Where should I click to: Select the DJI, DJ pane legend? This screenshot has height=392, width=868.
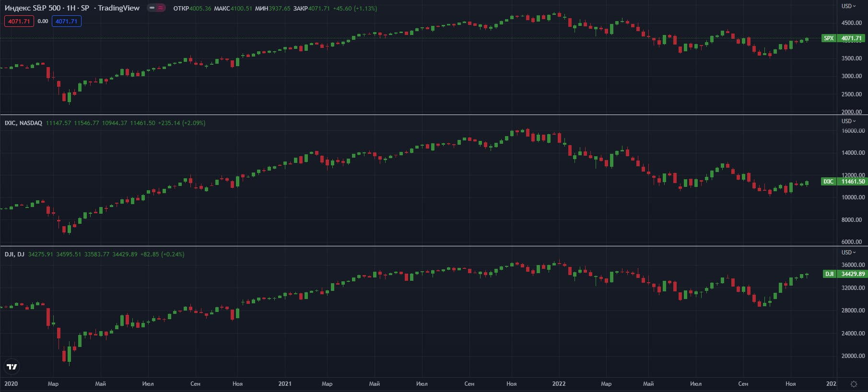(14, 254)
